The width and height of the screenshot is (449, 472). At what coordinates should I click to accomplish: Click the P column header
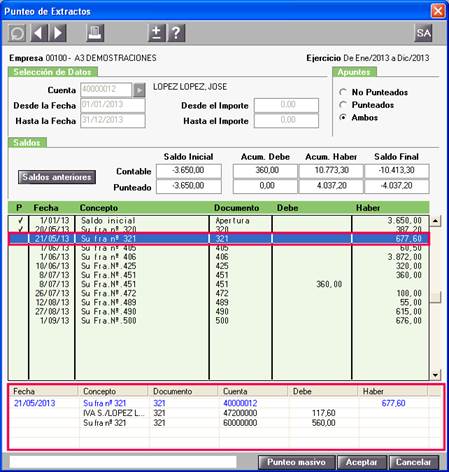19,208
